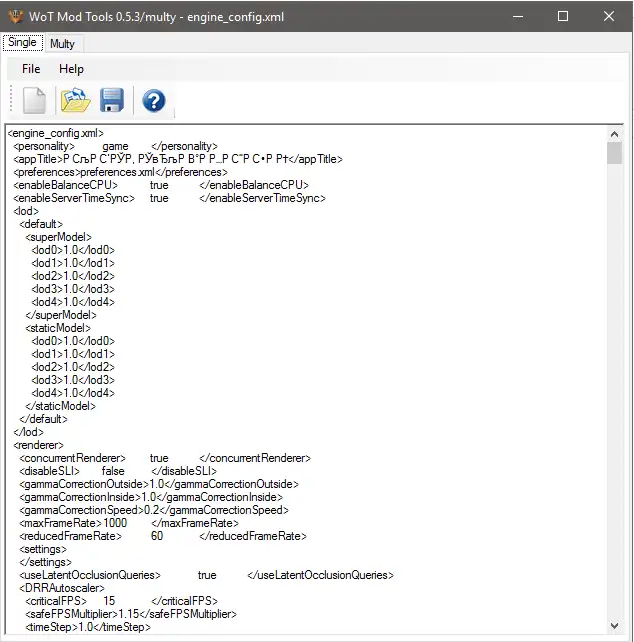This screenshot has width=634, height=642.
Task: Click the <gammaCorrectionSpeed> 0.2 line
Action: pyautogui.click(x=154, y=510)
